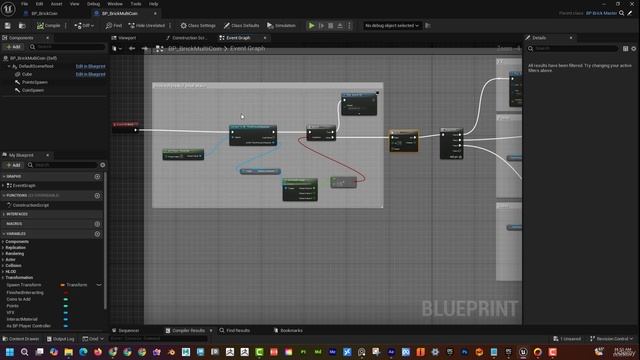Image resolution: width=640 pixels, height=360 pixels.
Task: Click the Unreal Engine logo icon
Action: (x=8, y=8)
